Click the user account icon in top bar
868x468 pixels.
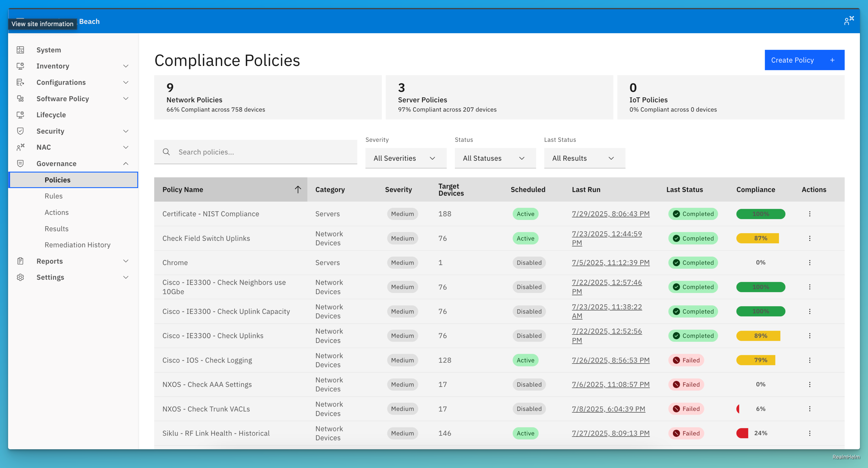click(x=848, y=21)
